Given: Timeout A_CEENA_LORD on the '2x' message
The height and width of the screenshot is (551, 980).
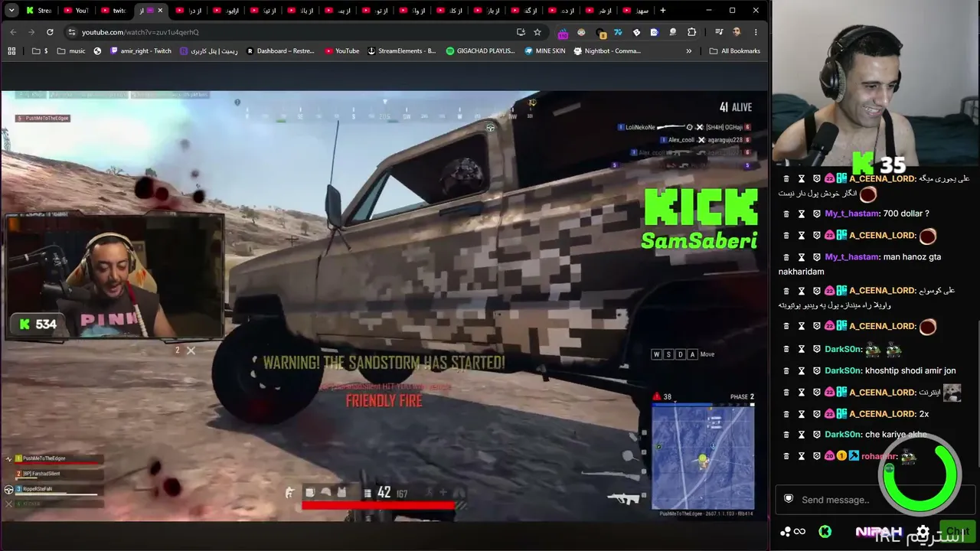Looking at the screenshot, I should [802, 414].
